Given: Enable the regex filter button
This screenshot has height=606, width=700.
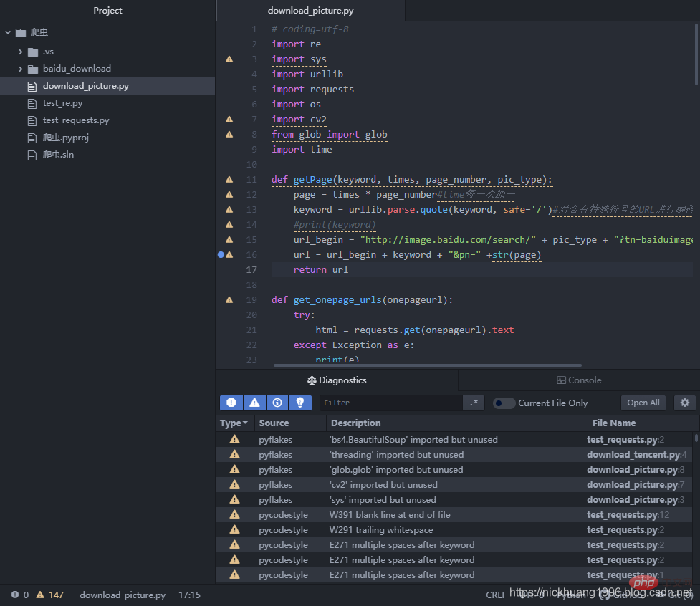Looking at the screenshot, I should 474,403.
